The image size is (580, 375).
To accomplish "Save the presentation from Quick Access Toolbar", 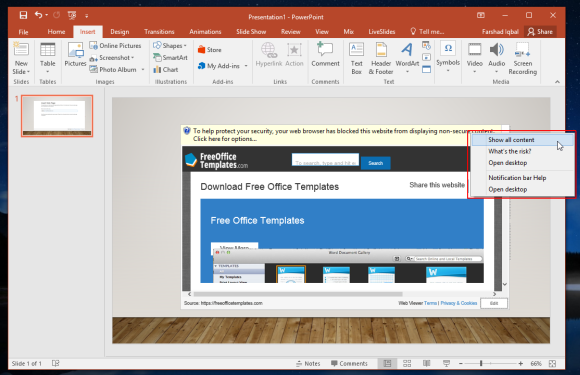I will coord(23,15).
